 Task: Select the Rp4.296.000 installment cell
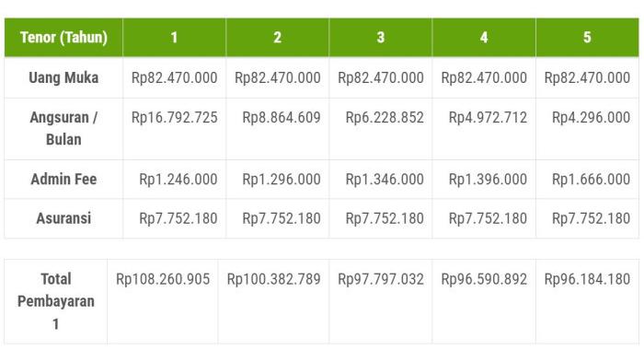point(587,129)
